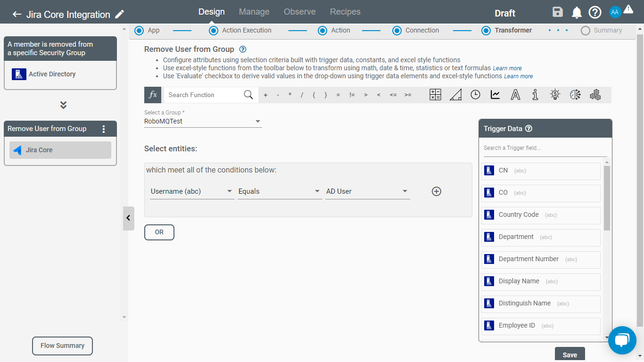Switch to the Recipes tab
The image size is (644, 362).
(345, 12)
